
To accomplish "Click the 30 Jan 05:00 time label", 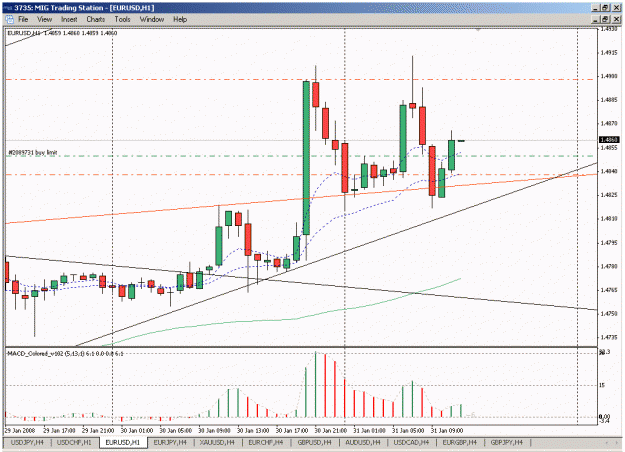I will [x=175, y=431].
